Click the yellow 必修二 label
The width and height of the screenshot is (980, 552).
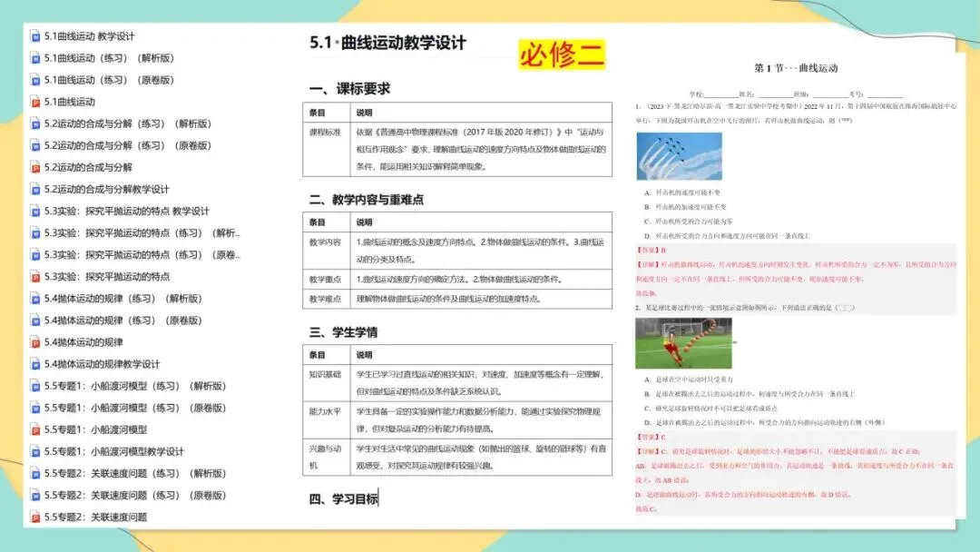[x=562, y=54]
